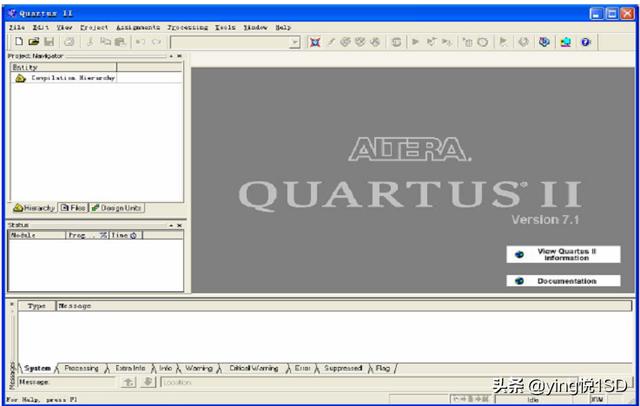
Task: Open the Tools menu
Action: point(225,27)
